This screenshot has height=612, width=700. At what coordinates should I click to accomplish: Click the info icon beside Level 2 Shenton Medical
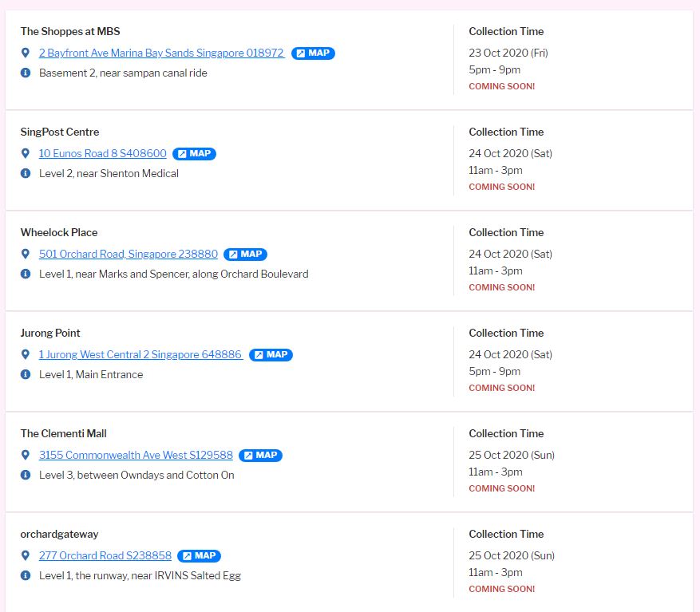point(26,173)
